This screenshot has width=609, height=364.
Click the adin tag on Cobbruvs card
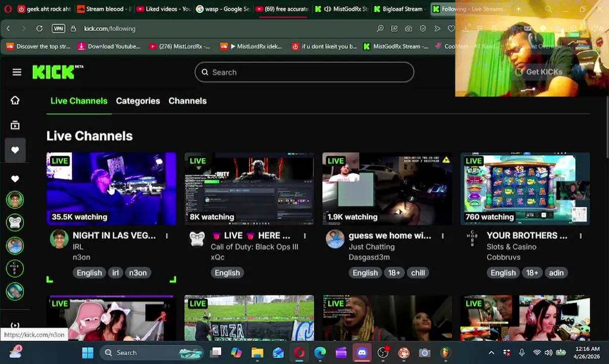point(556,272)
